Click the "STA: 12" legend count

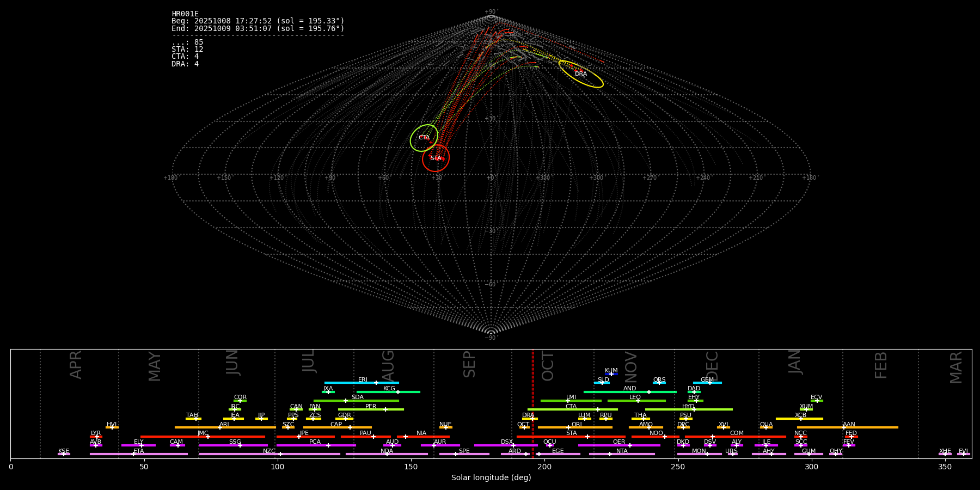point(187,50)
